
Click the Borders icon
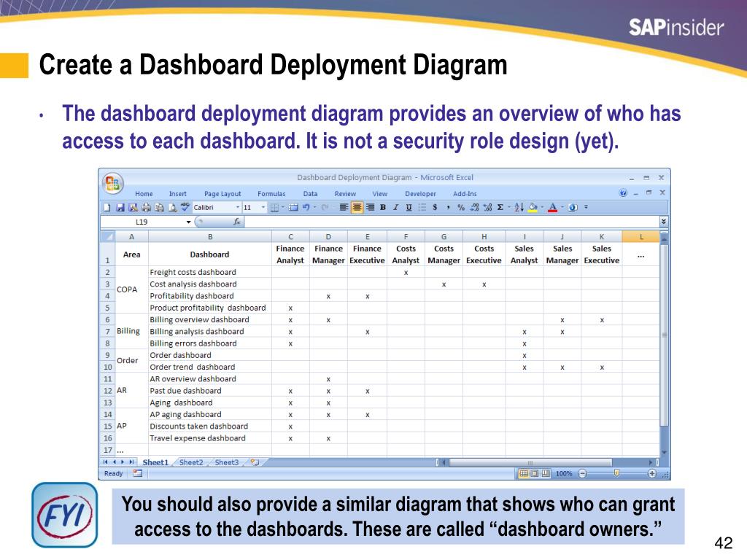coord(274,207)
